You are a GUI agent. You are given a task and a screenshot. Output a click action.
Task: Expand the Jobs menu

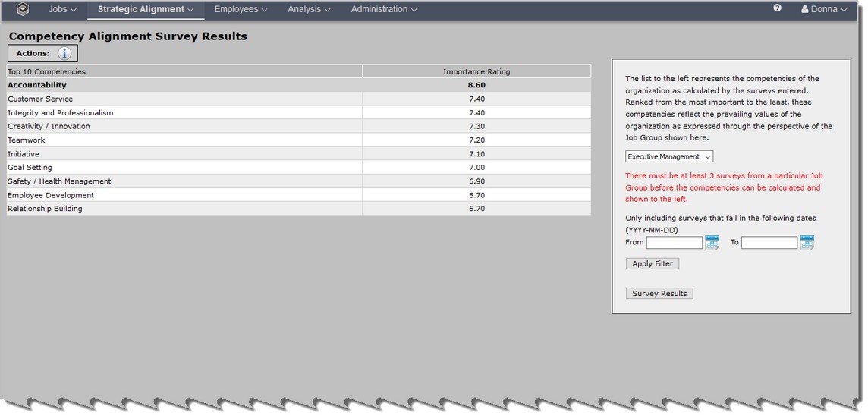coord(62,10)
